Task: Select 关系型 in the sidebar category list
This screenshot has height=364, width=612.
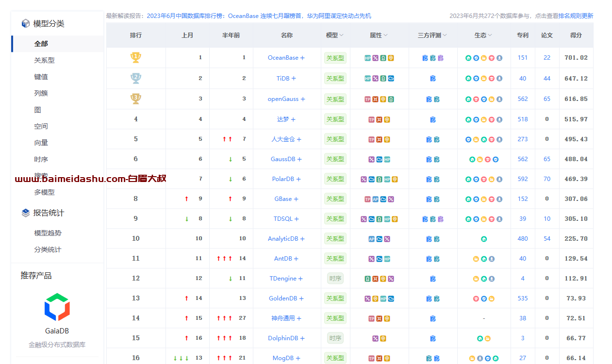Action: (x=44, y=60)
